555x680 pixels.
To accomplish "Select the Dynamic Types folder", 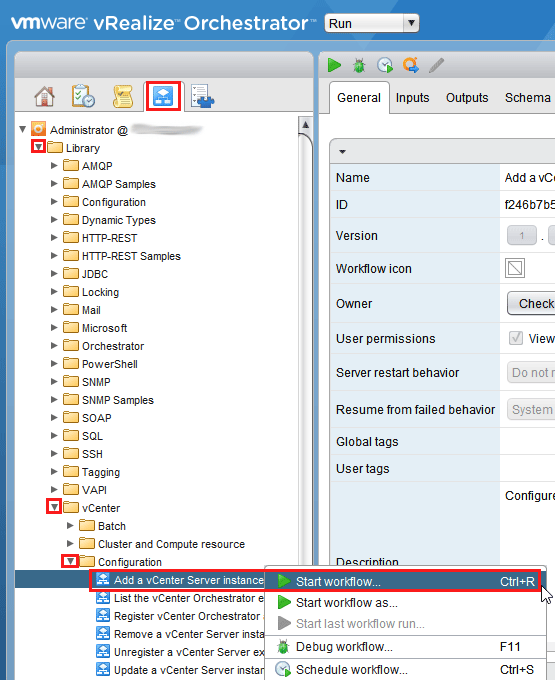I will [118, 220].
